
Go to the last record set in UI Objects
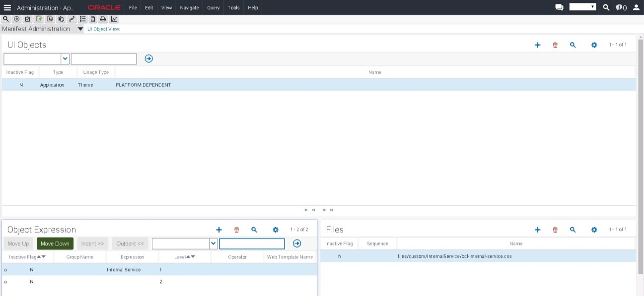331,210
